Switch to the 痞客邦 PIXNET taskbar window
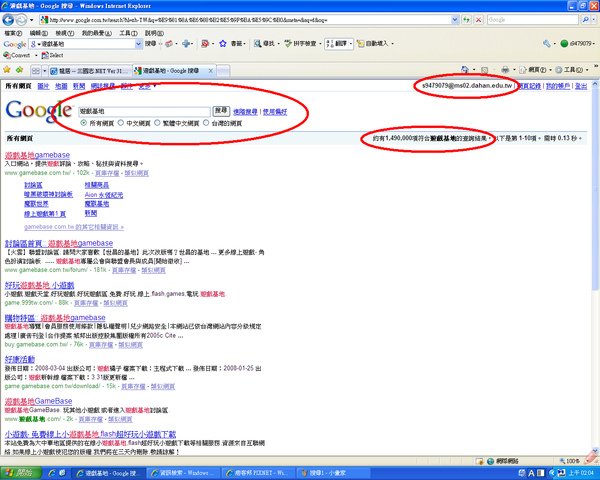Viewport: 600px width, 480px height. click(x=259, y=473)
